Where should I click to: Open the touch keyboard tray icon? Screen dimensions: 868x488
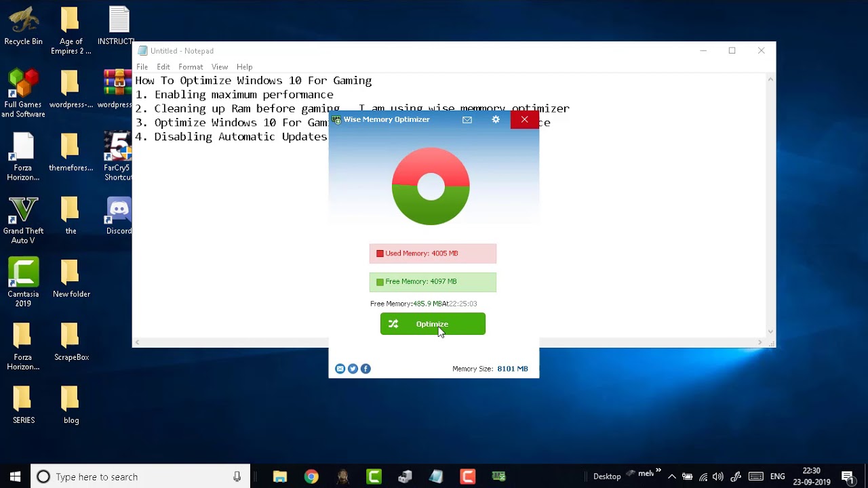coord(756,476)
